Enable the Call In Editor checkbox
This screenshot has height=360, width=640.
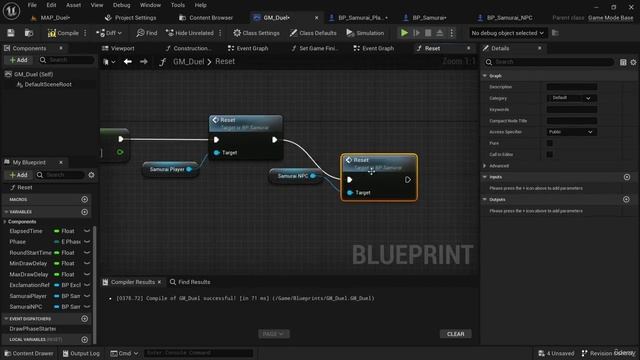click(x=550, y=154)
